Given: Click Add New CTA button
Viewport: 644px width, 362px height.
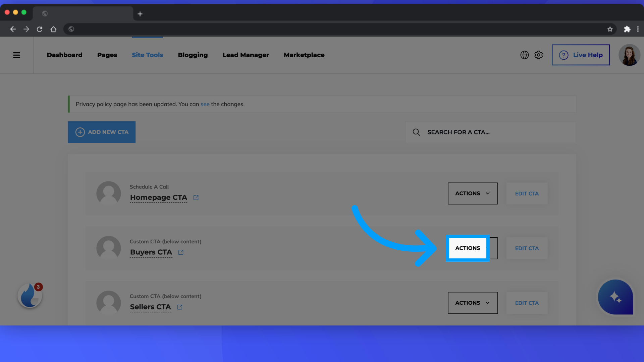Looking at the screenshot, I should click(x=102, y=132).
